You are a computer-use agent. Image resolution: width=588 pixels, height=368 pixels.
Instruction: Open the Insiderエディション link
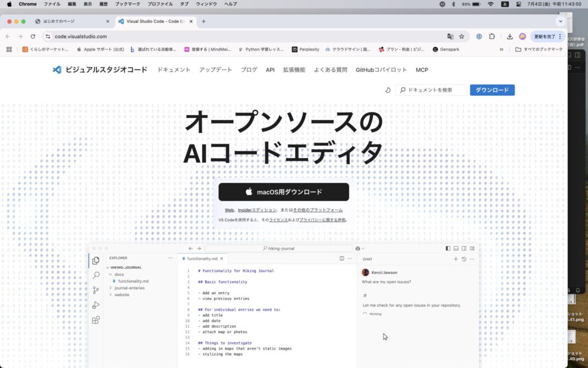pos(257,210)
